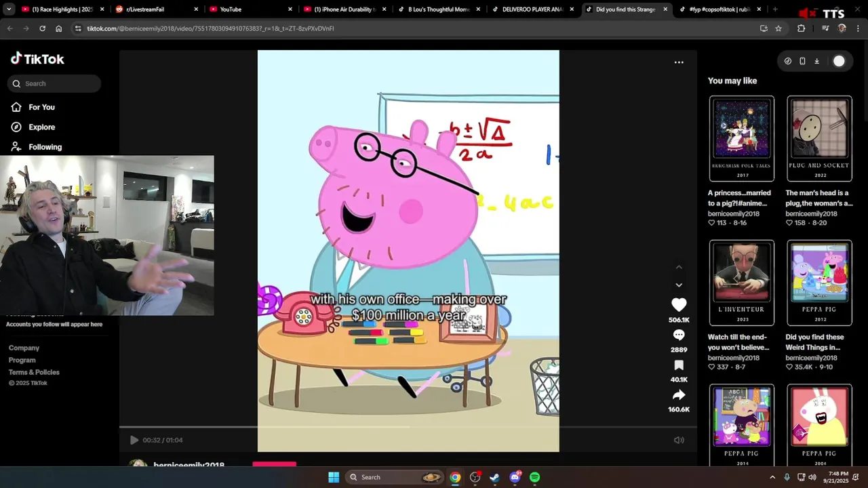868x488 pixels.
Task: Open 'The man's head is a plug' title
Action: [818, 198]
